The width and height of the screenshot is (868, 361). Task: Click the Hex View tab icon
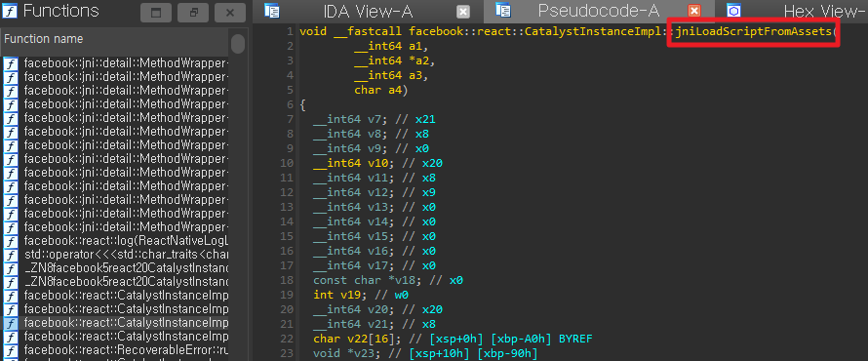pyautogui.click(x=733, y=11)
